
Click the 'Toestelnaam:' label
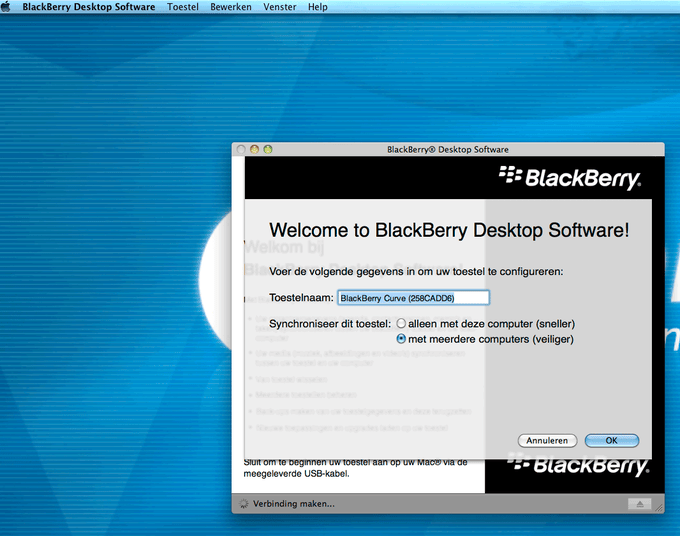[x=301, y=298]
